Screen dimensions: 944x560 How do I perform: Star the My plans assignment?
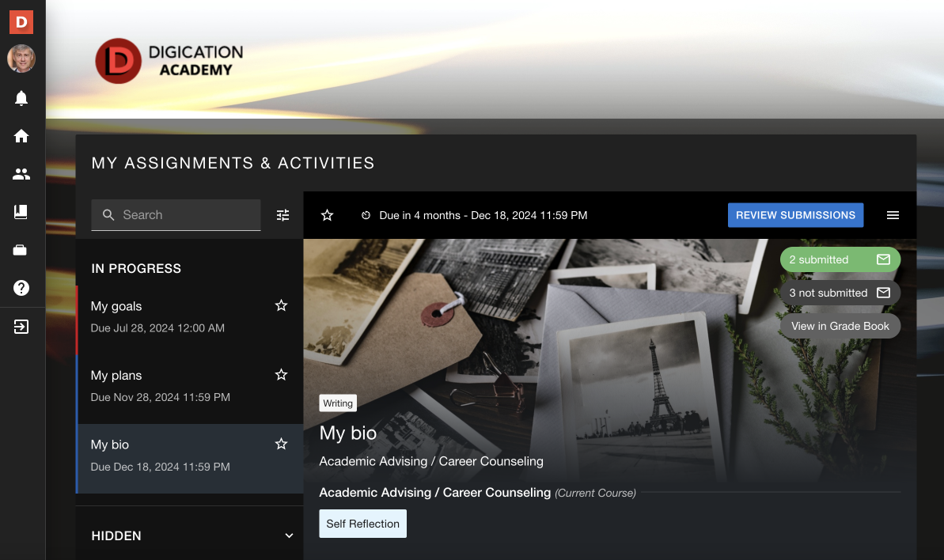pyautogui.click(x=281, y=375)
